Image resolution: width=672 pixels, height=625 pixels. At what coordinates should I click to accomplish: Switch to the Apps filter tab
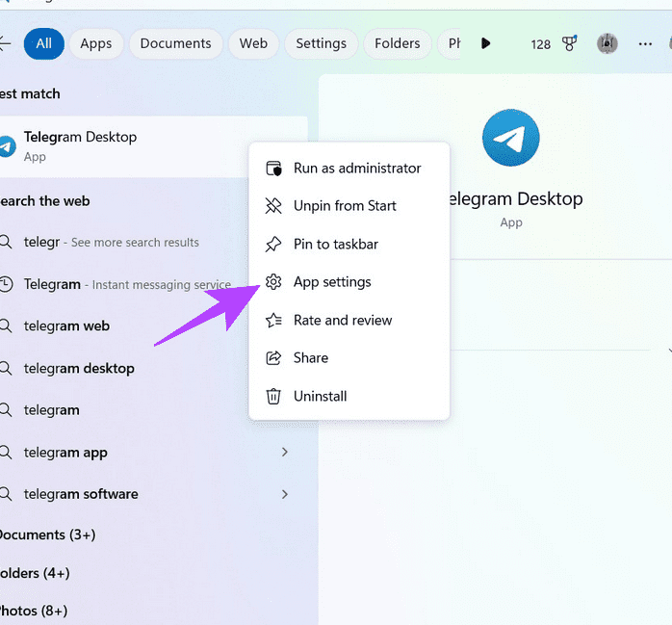click(96, 43)
